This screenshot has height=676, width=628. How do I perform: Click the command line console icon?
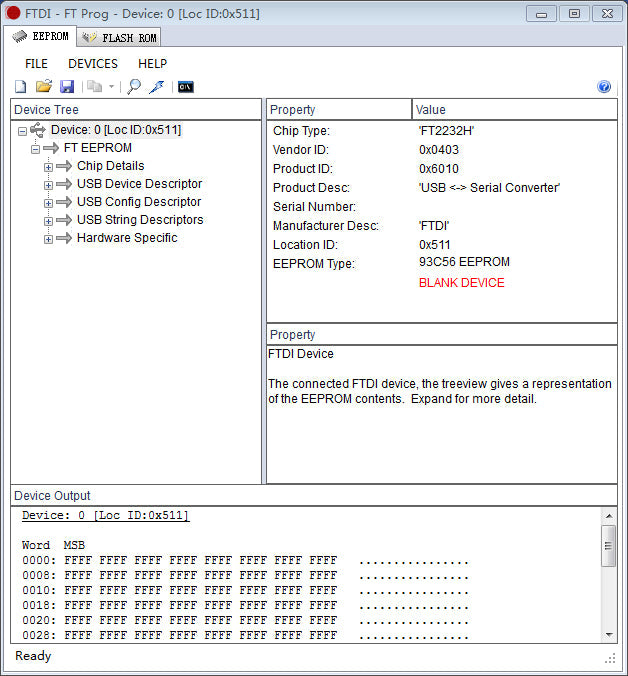click(186, 87)
